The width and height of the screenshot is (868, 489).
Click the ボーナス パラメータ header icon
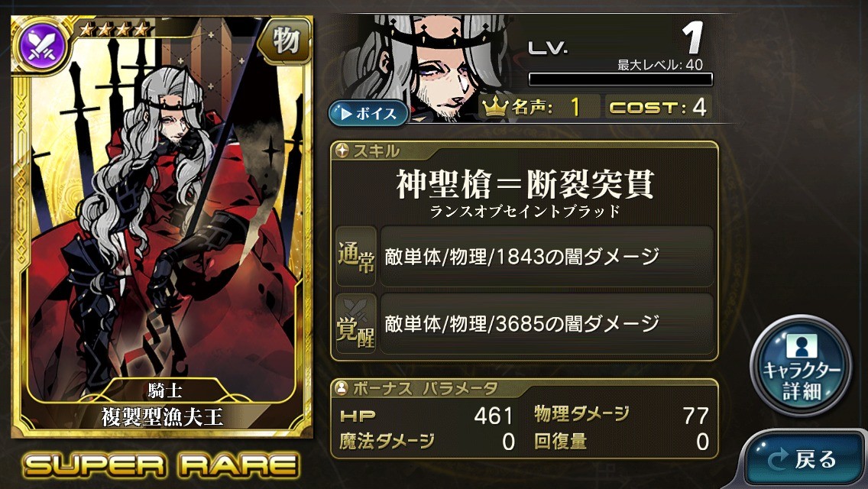pos(342,387)
